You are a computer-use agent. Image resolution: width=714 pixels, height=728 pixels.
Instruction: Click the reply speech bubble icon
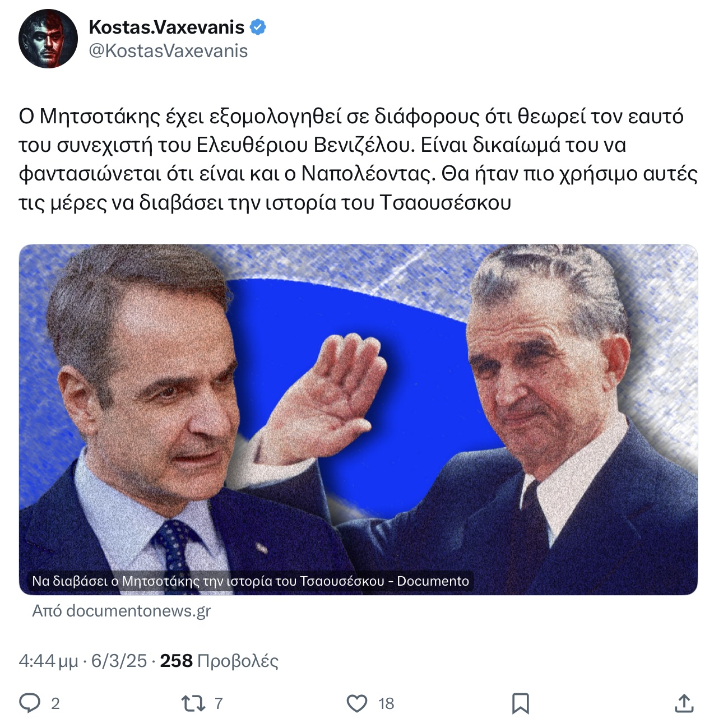pos(30,703)
